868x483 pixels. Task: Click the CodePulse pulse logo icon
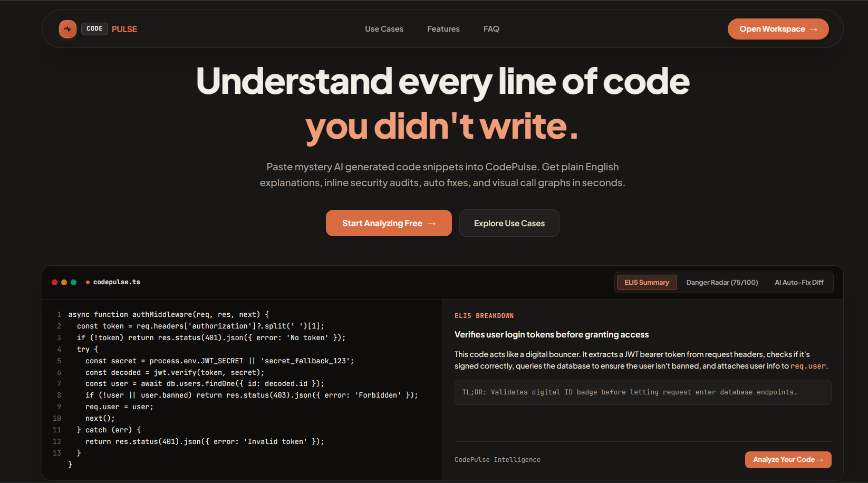coord(67,29)
